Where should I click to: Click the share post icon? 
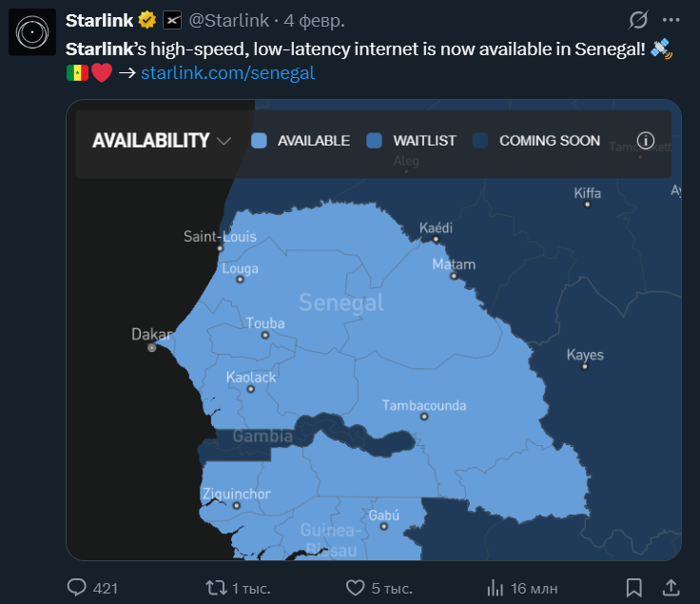coord(671,587)
